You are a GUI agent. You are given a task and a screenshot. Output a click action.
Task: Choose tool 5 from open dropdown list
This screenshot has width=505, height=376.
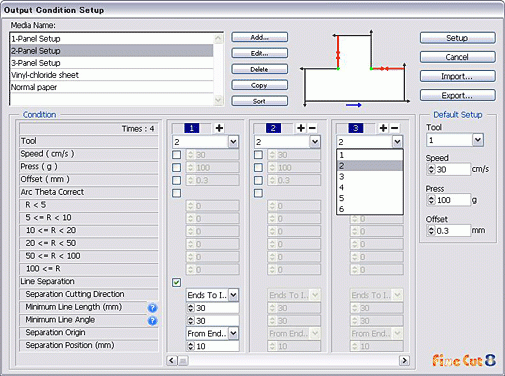click(370, 198)
